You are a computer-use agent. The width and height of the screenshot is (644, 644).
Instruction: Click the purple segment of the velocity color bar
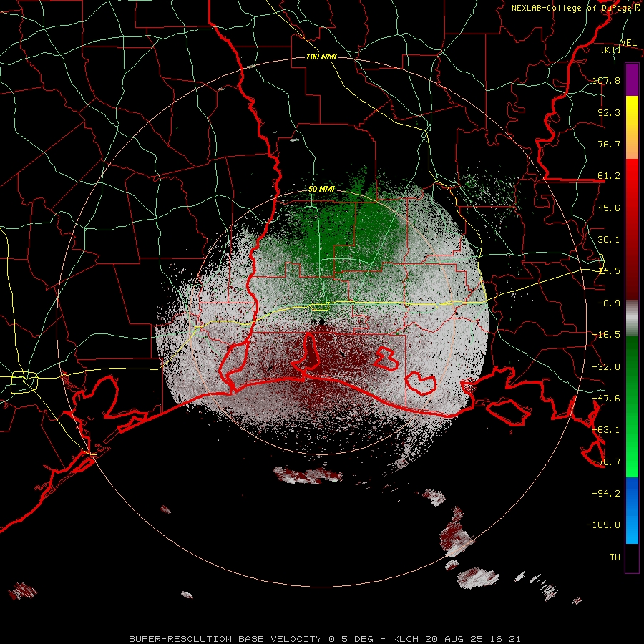[632, 80]
